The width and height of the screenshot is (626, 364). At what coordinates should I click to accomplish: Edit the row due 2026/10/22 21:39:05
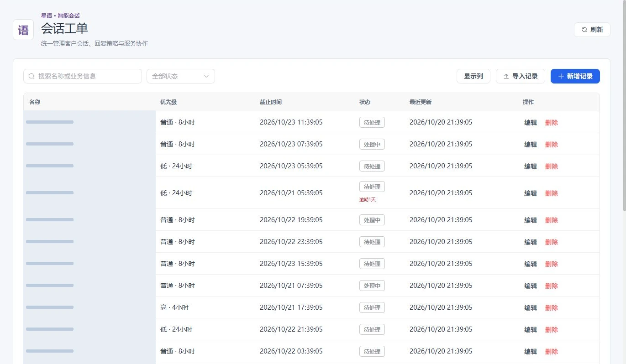pyautogui.click(x=531, y=330)
